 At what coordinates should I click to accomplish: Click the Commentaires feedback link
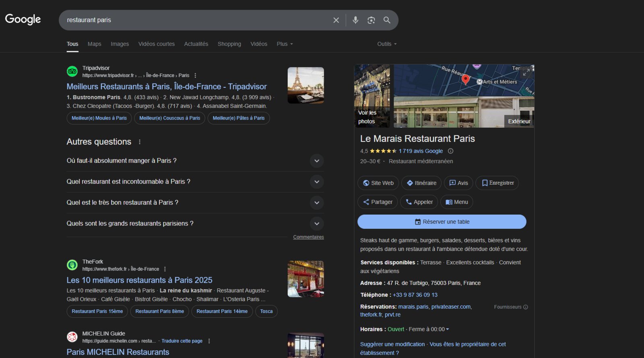(308, 237)
